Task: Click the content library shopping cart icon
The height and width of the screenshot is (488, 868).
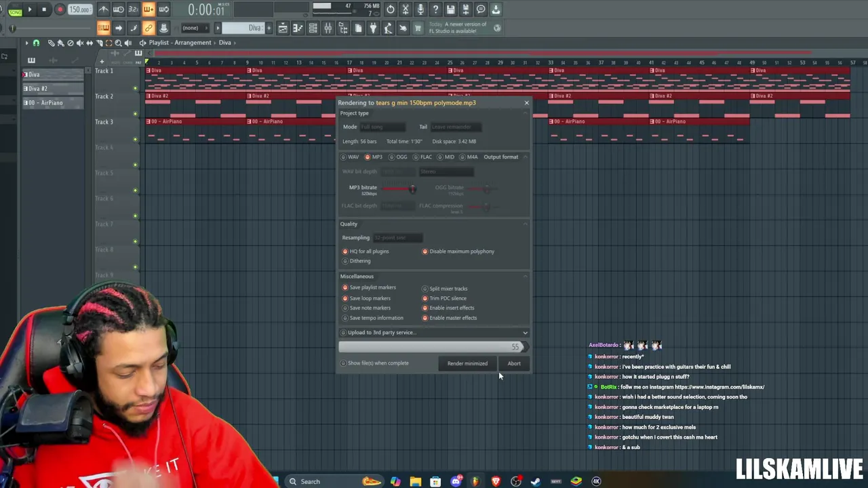Action: point(418,28)
